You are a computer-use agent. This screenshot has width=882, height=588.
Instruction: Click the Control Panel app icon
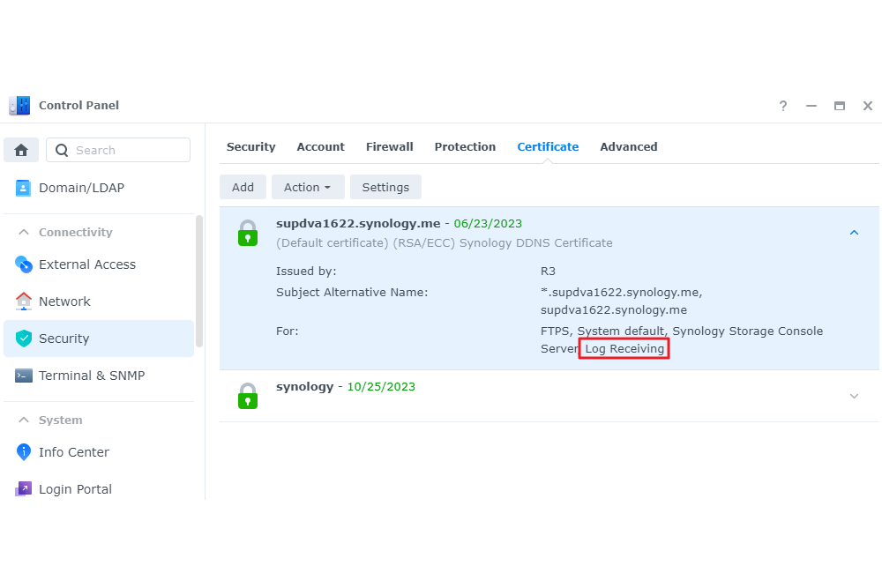pos(19,105)
